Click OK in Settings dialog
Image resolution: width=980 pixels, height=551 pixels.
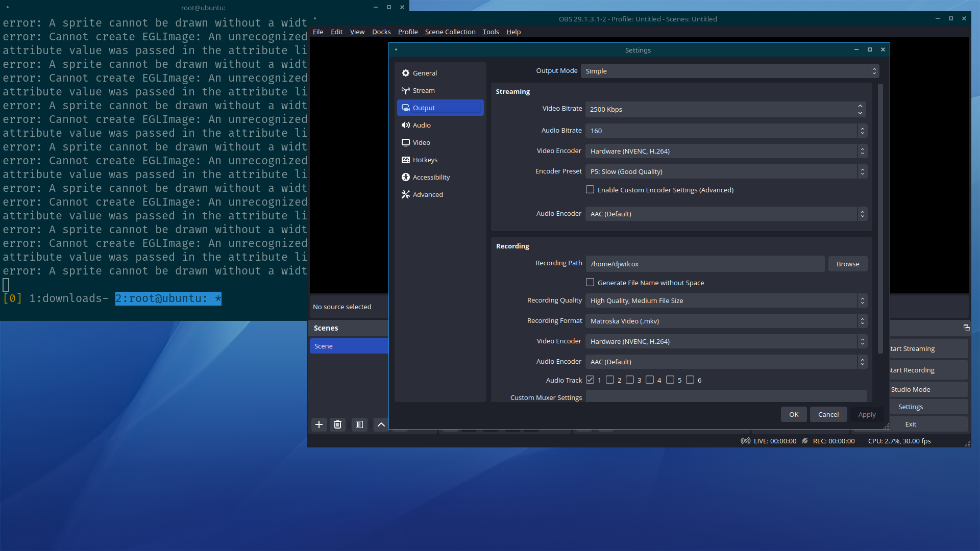[794, 414]
